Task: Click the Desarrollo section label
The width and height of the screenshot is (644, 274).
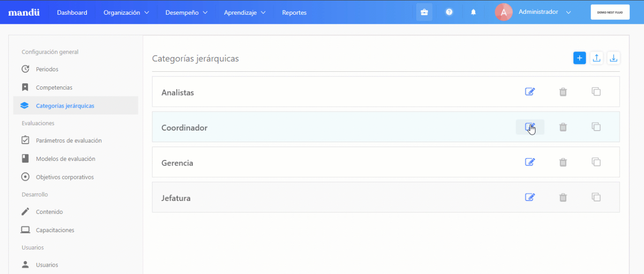Action: [35, 194]
